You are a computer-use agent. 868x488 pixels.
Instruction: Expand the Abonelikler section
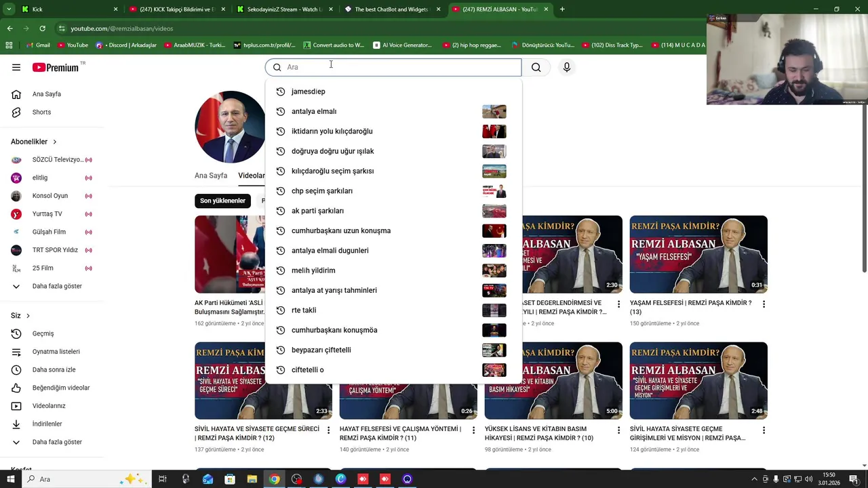[x=34, y=142]
